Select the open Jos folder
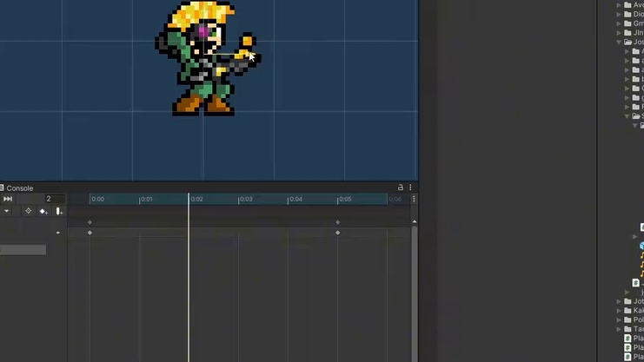 click(x=634, y=43)
